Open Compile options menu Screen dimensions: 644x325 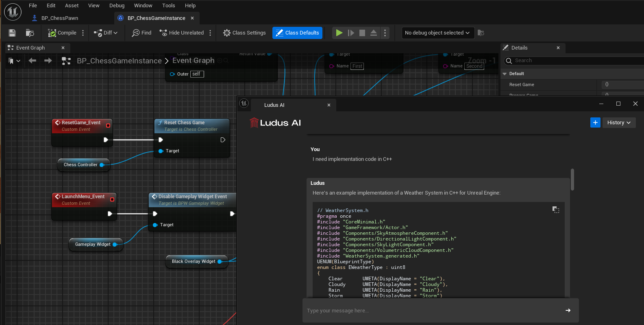[x=83, y=33]
